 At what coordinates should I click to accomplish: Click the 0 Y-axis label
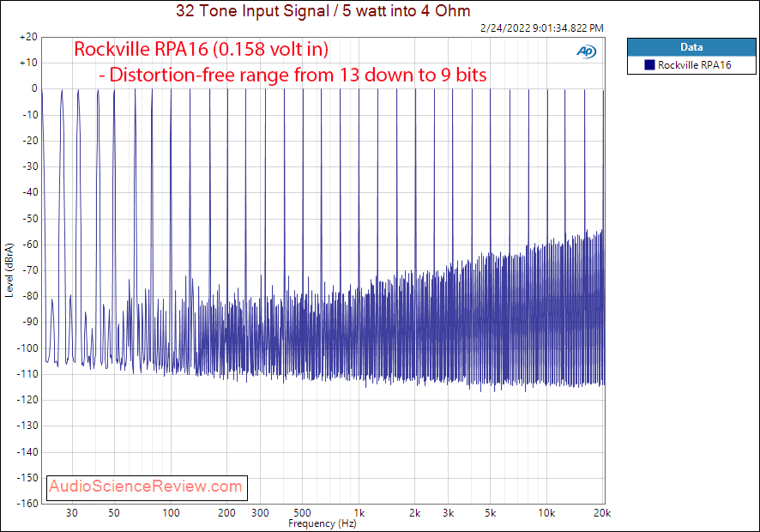click(34, 88)
